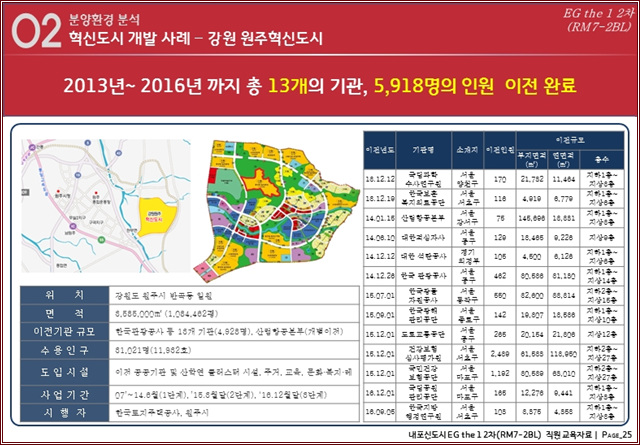Image resolution: width=640 pixels, height=445 pixels.
Task: Click the "지상12층" floors cell
Action: click(602, 335)
